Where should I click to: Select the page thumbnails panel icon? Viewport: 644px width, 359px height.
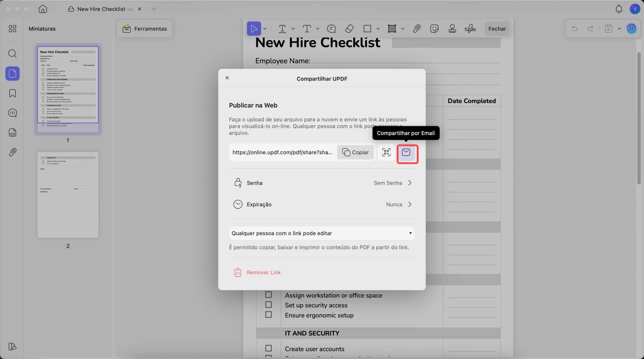[x=12, y=73]
